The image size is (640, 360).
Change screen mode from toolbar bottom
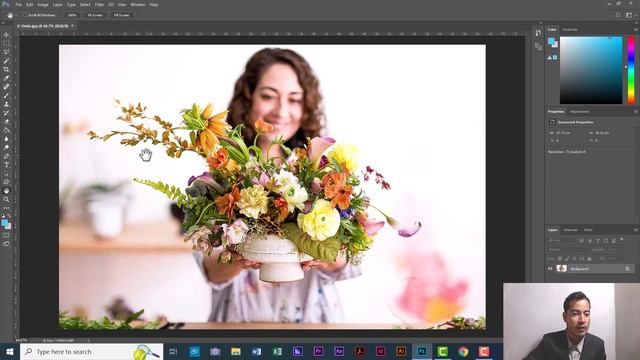[6, 244]
